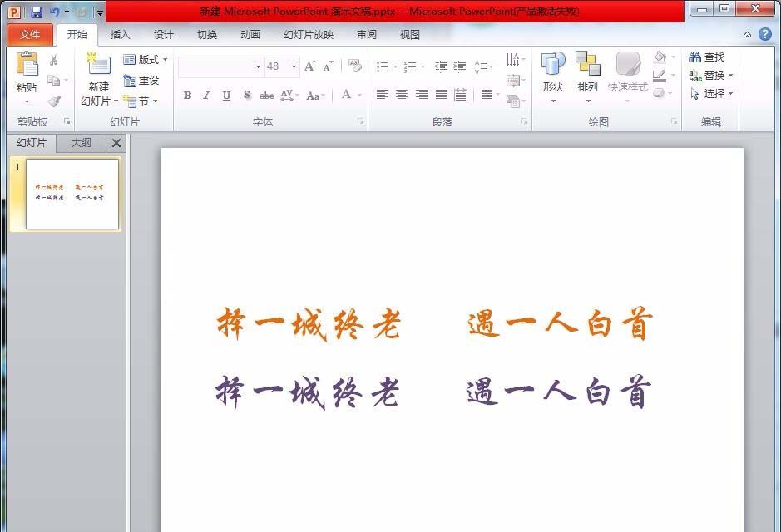Open the Arrange menu (排列)
781x532 pixels.
587,77
